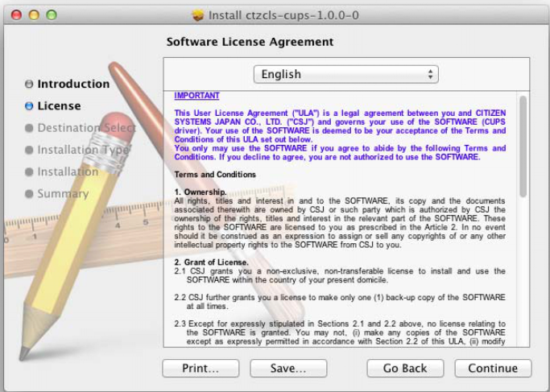The width and height of the screenshot is (550, 392).
Task: Click the Software License Agreement heading
Action: coord(250,42)
